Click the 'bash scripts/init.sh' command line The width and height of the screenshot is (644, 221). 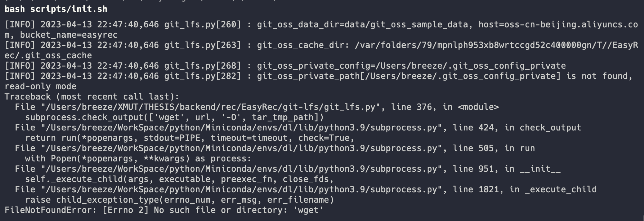coord(56,9)
